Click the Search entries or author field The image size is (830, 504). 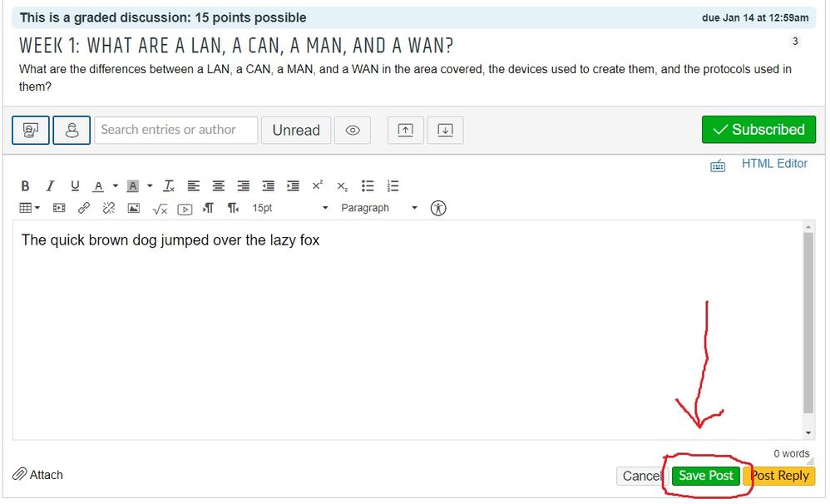tap(175, 130)
